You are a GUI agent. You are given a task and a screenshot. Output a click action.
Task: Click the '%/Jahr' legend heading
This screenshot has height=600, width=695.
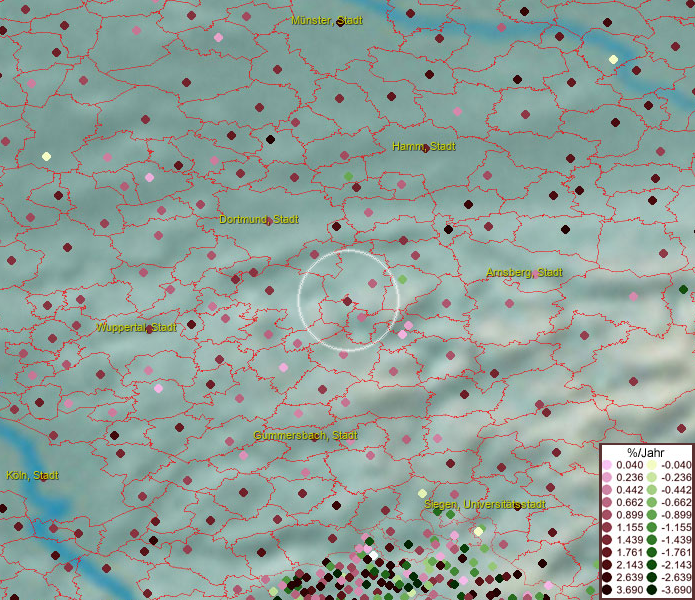(646, 452)
